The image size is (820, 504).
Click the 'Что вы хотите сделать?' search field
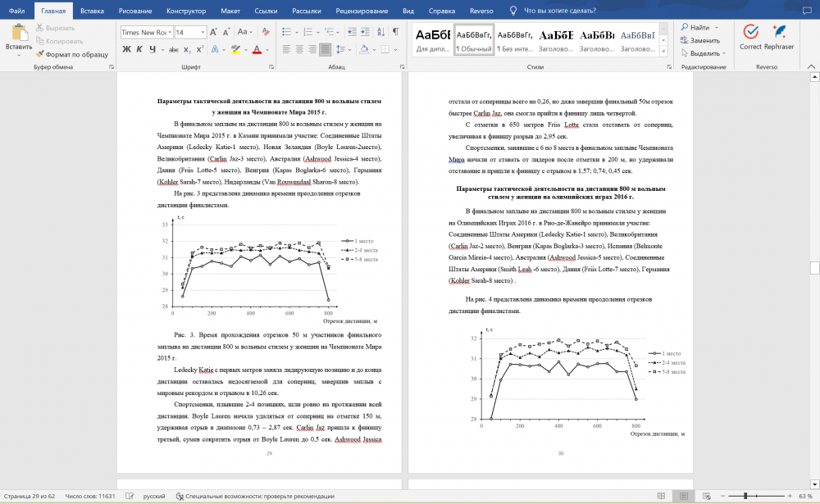click(x=559, y=11)
